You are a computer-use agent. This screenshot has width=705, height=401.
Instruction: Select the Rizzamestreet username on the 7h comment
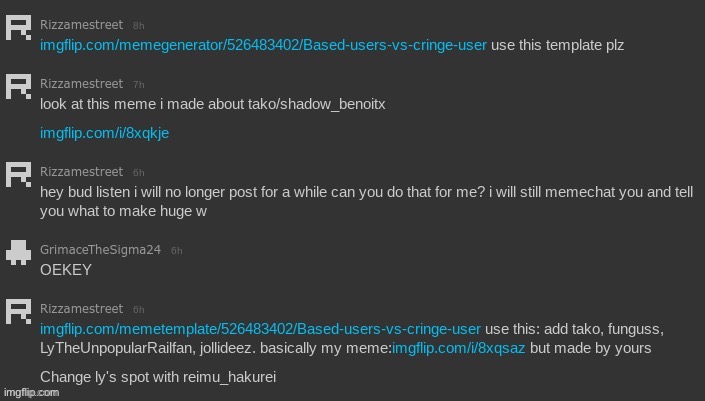82,84
